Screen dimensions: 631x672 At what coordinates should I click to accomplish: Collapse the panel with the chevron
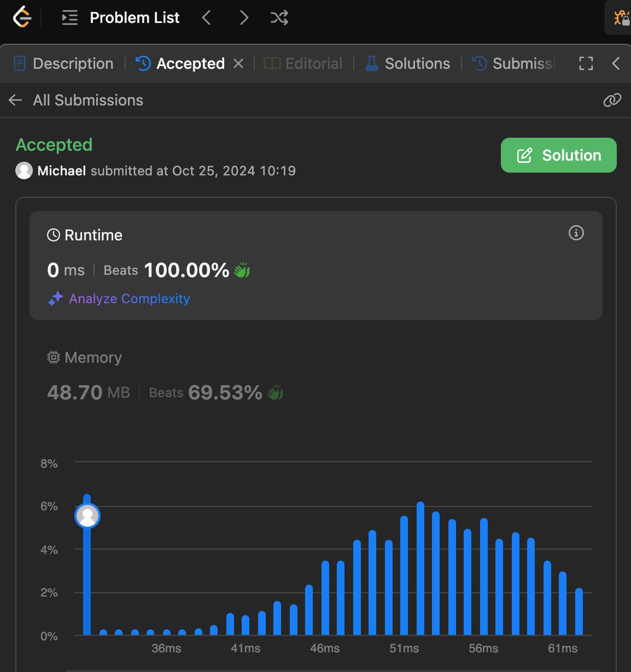pos(616,63)
